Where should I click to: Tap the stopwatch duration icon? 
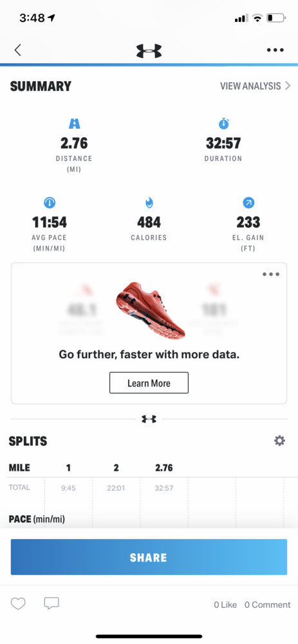point(224,123)
